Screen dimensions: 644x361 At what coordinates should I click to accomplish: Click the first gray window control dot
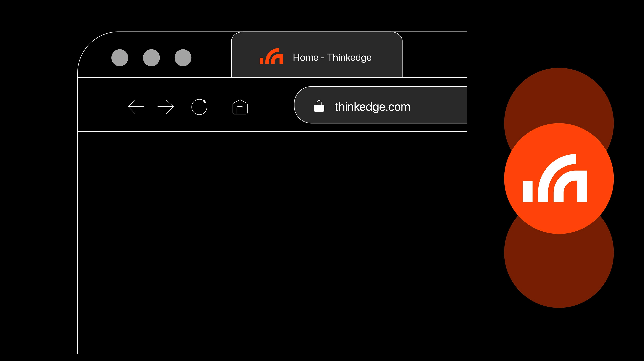click(120, 58)
